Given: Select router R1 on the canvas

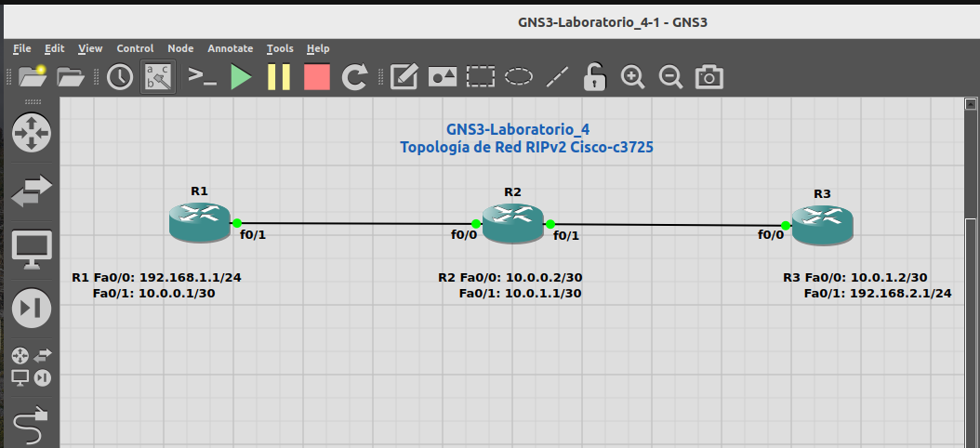Looking at the screenshot, I should [200, 222].
